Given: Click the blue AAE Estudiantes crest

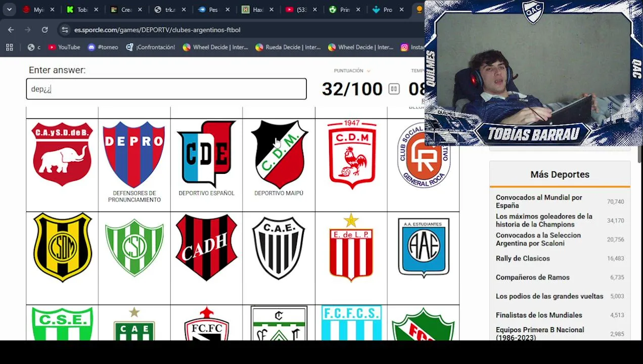Looking at the screenshot, I should pos(424,248).
